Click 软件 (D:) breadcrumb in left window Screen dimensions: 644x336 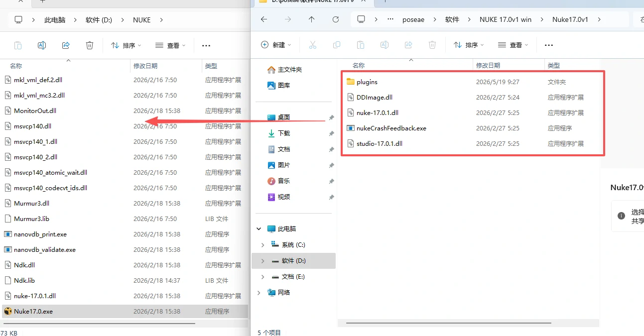[99, 20]
